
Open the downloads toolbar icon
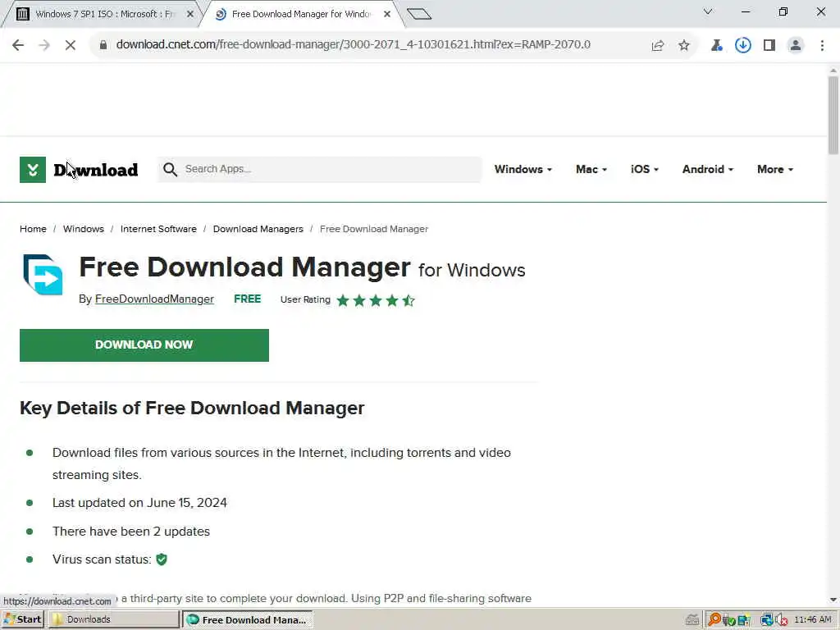pos(742,45)
